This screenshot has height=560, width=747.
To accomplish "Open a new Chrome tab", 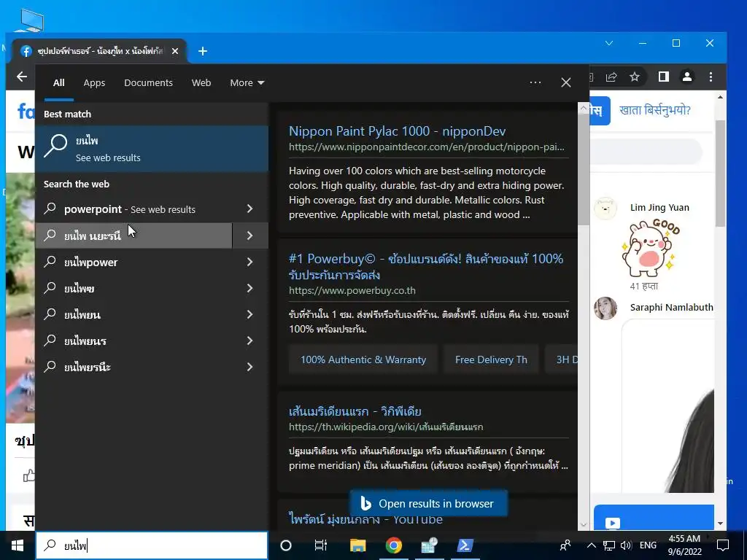I will click(203, 51).
